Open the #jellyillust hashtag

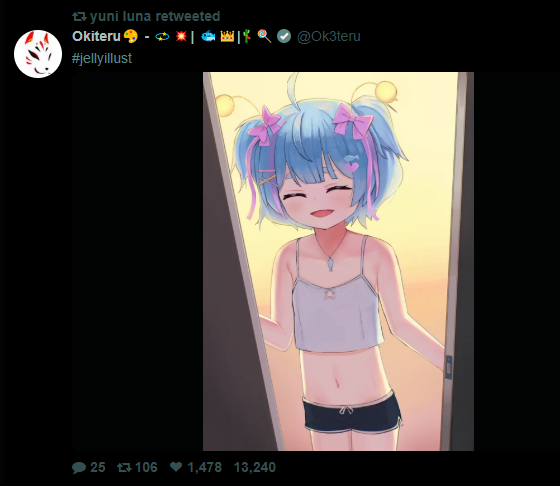tap(102, 58)
